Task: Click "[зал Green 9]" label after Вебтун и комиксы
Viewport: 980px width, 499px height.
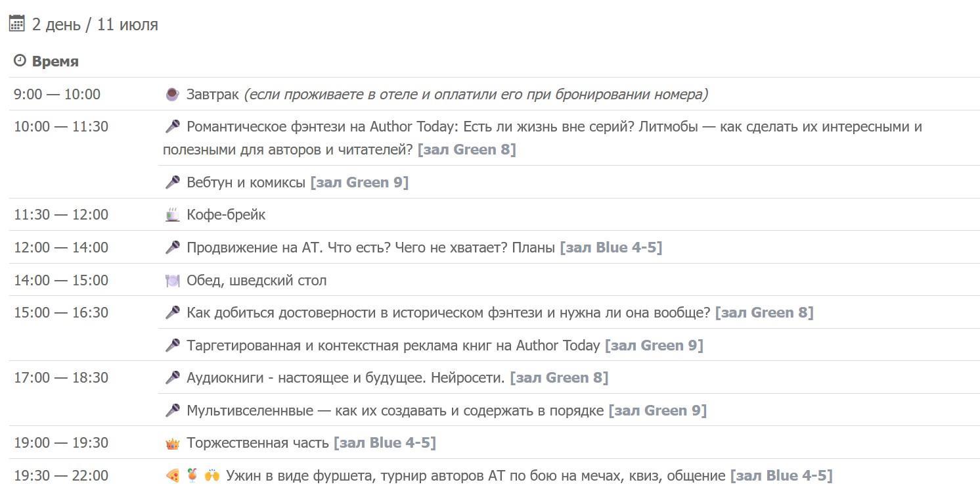Action: (x=359, y=182)
